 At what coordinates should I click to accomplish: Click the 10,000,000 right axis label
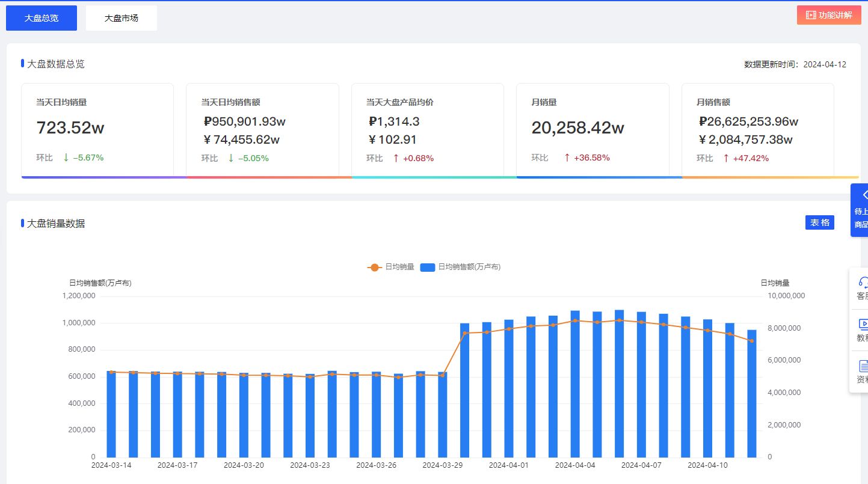786,296
